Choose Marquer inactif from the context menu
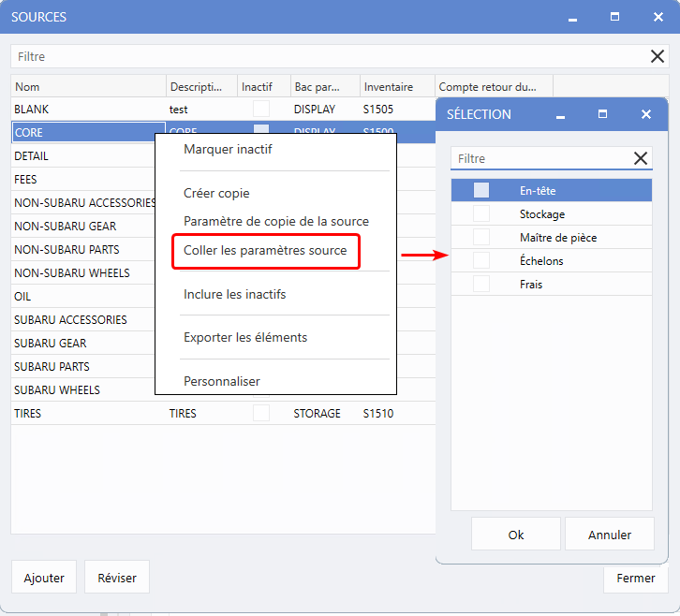This screenshot has width=680, height=616. click(228, 149)
